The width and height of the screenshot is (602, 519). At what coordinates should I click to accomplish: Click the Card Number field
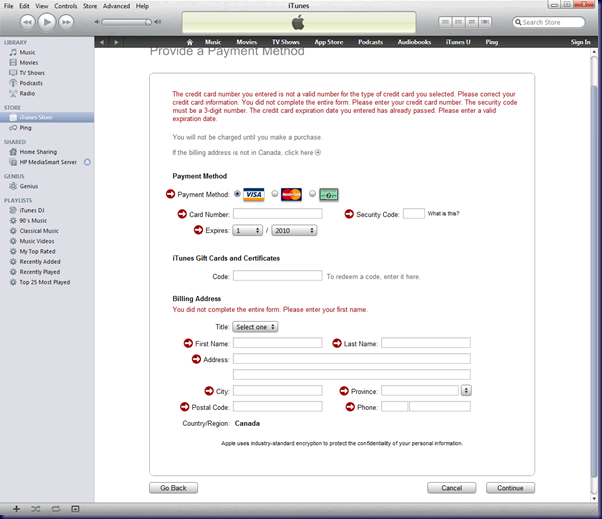[x=278, y=214]
